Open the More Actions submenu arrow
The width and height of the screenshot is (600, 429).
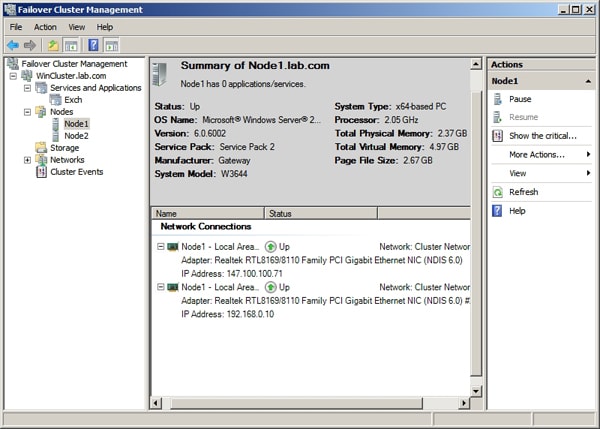click(588, 154)
